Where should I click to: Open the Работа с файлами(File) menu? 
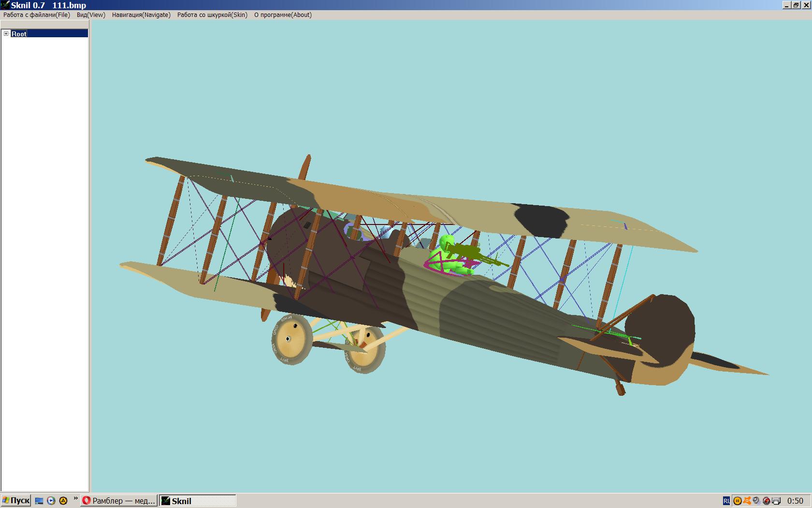(37, 15)
